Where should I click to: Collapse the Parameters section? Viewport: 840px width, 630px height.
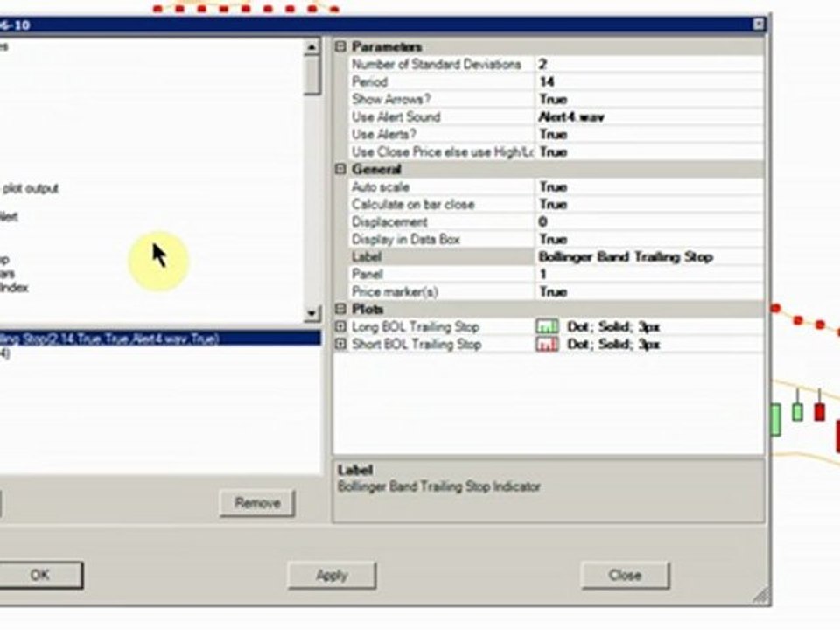click(x=340, y=46)
